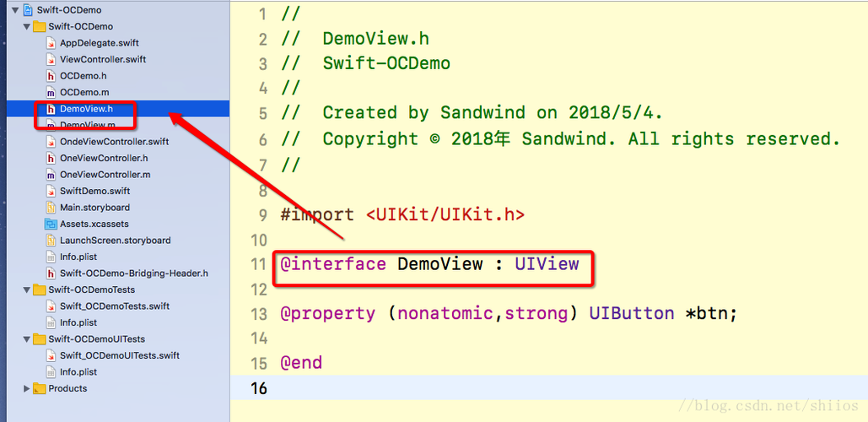Click the OCDemo.m implementation file icon

(51, 92)
